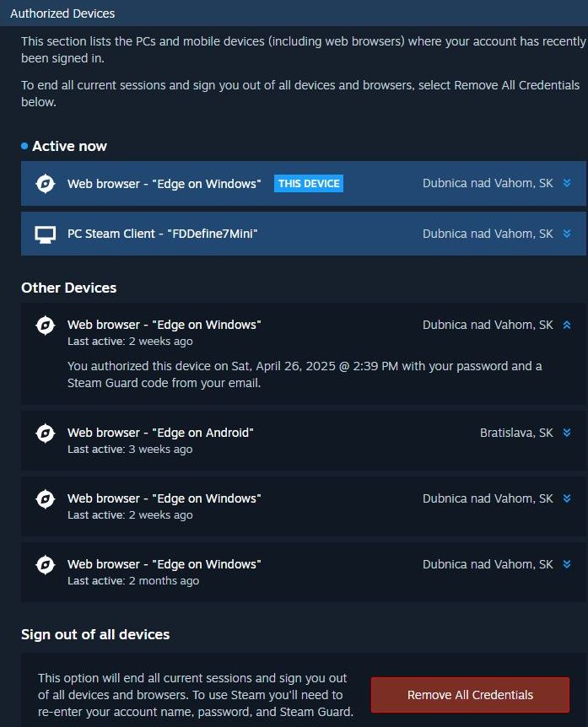Select the PC Steam Client "FDDefine7Mini" row

click(303, 234)
